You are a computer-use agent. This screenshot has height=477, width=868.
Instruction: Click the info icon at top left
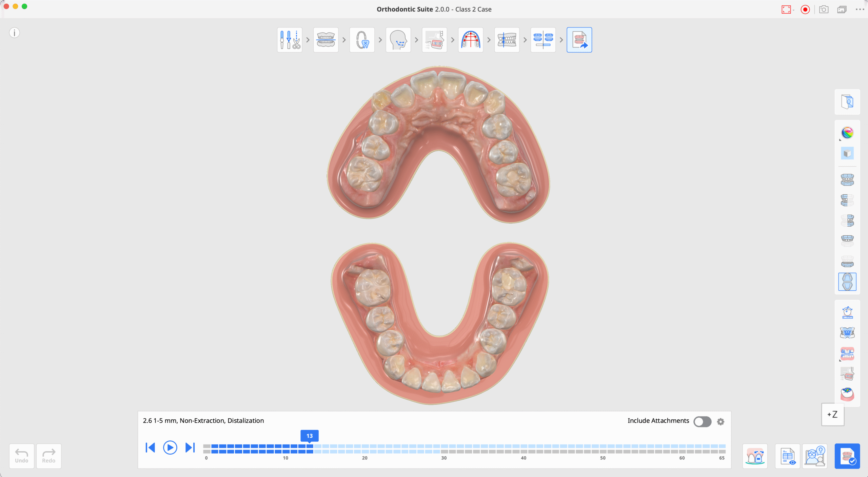click(x=14, y=33)
